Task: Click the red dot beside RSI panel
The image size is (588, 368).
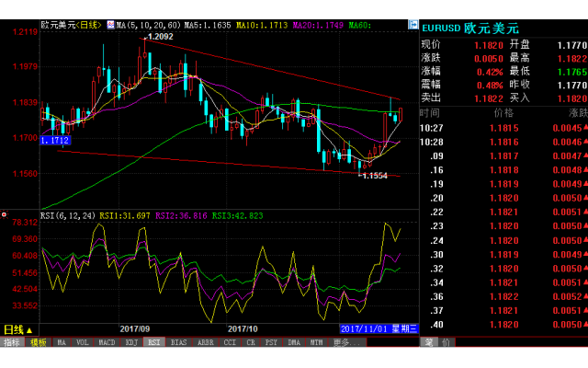Action: [5, 214]
